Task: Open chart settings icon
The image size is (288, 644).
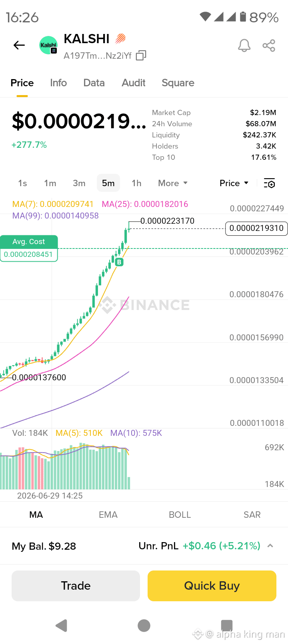Action: [x=270, y=183]
